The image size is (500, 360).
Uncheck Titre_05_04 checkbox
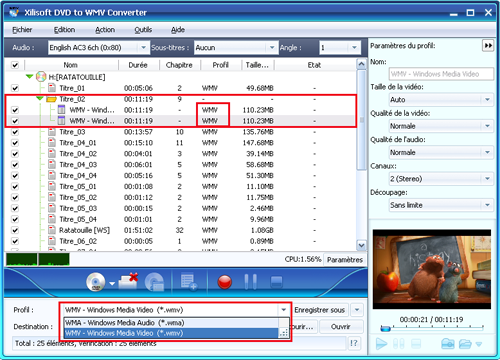coord(15,219)
